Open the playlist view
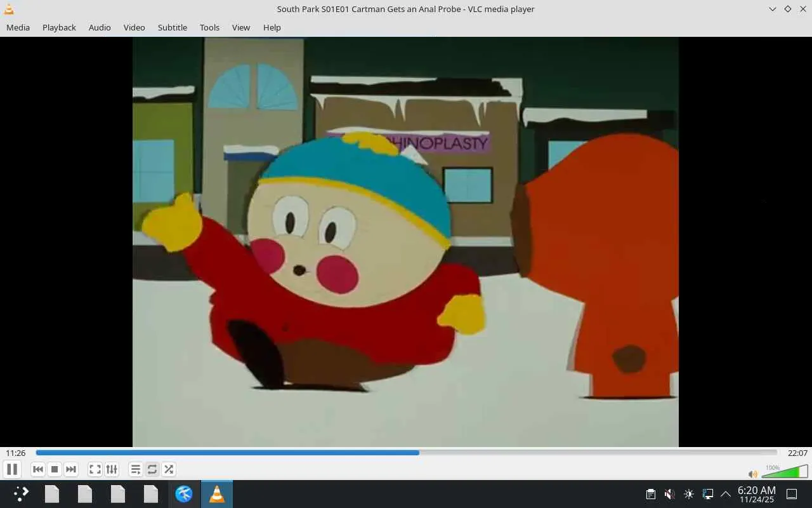The width and height of the screenshot is (812, 508). pos(135,469)
